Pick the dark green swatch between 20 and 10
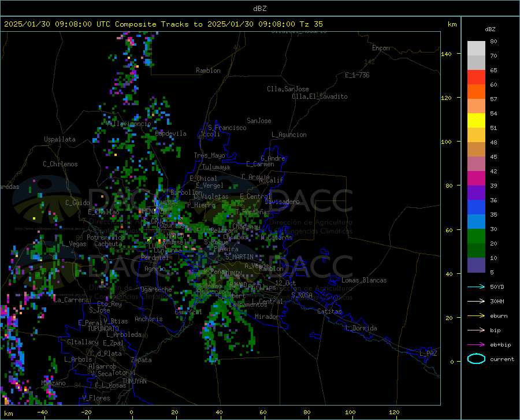Viewport: 520px width, 420px height. tap(476, 251)
